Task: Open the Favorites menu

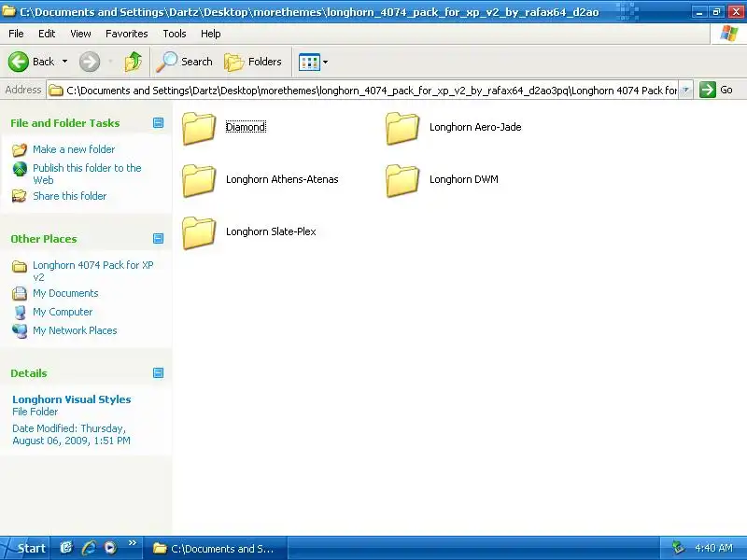Action: [x=127, y=34]
